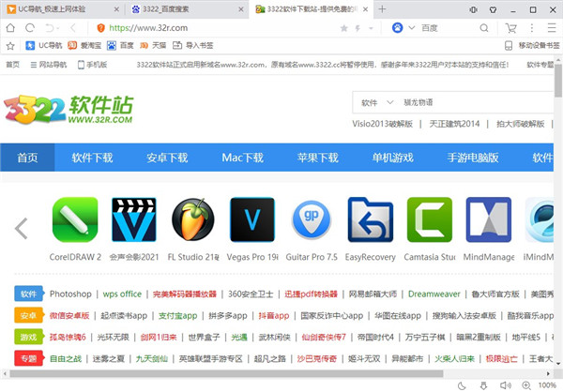
Task: Select 手游电脑版 in the blue nav bar
Action: coord(473,158)
